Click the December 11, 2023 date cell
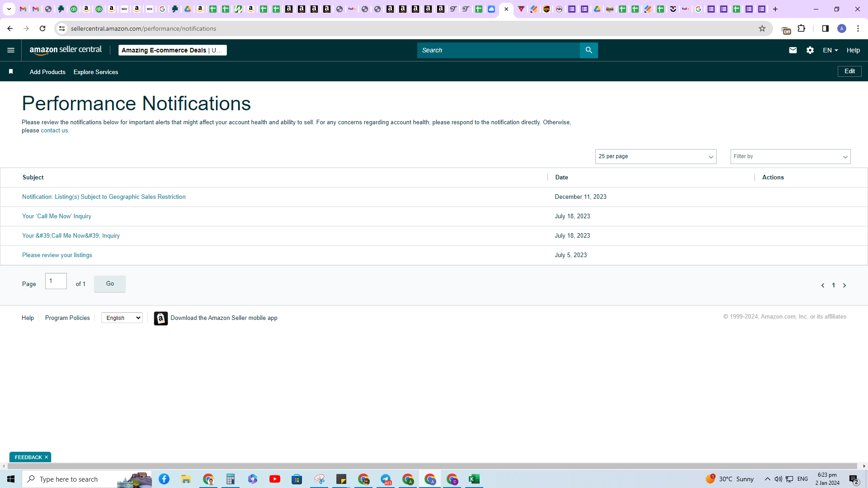The width and height of the screenshot is (868, 488). click(580, 197)
